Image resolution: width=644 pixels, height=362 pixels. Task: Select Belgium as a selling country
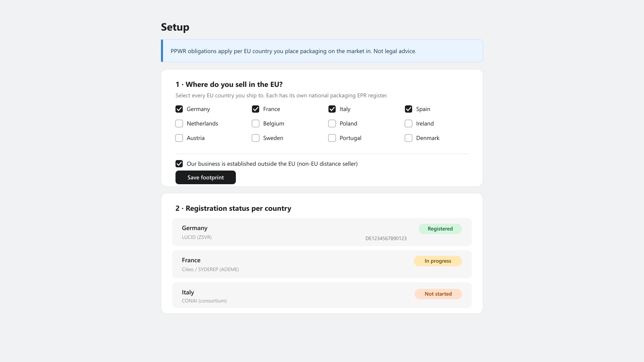[x=256, y=123]
